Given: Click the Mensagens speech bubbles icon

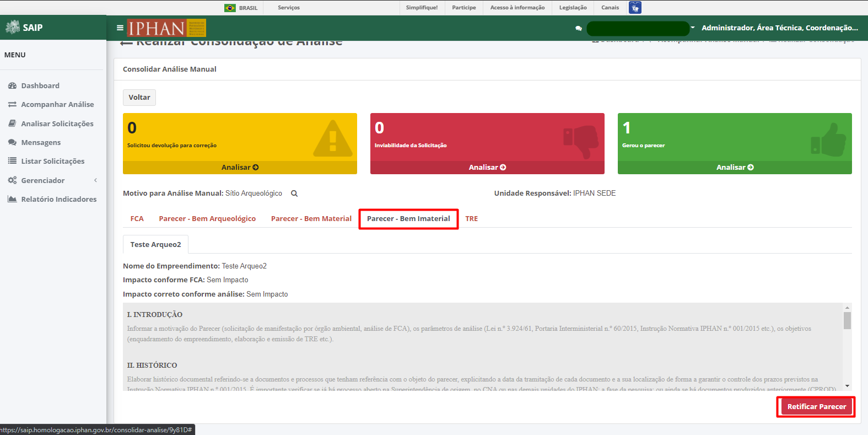Looking at the screenshot, I should pos(12,142).
